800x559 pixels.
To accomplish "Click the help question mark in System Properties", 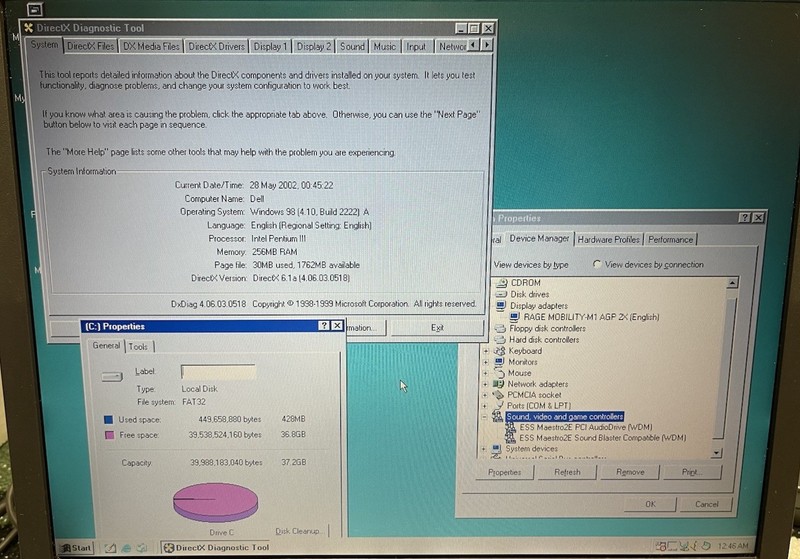I will (744, 218).
